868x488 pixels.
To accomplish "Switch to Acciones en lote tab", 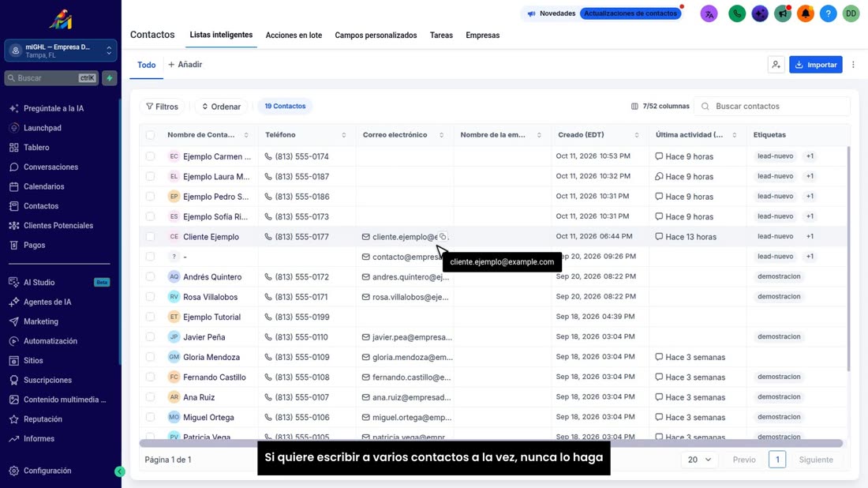I will [x=294, y=36].
